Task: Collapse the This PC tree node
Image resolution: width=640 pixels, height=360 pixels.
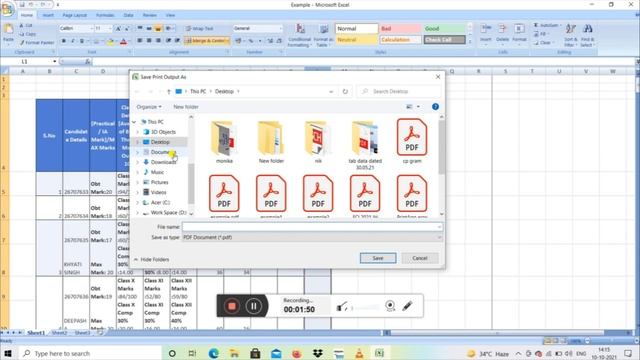Action: coord(134,122)
